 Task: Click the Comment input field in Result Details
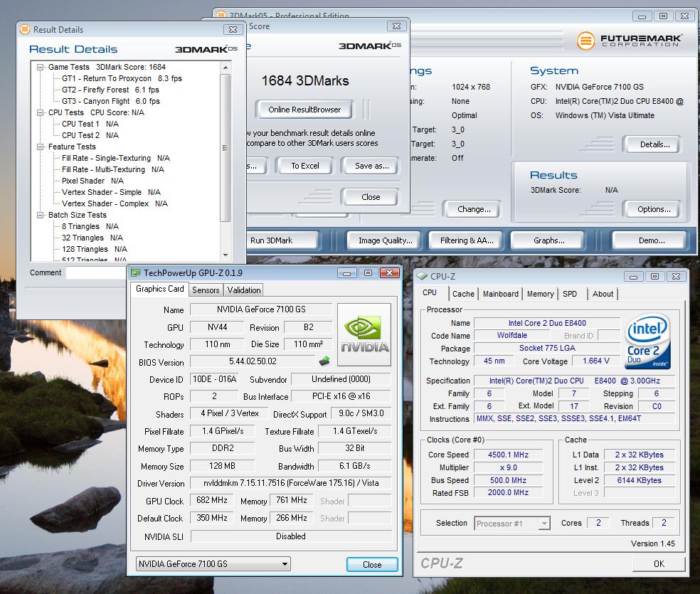(97, 272)
